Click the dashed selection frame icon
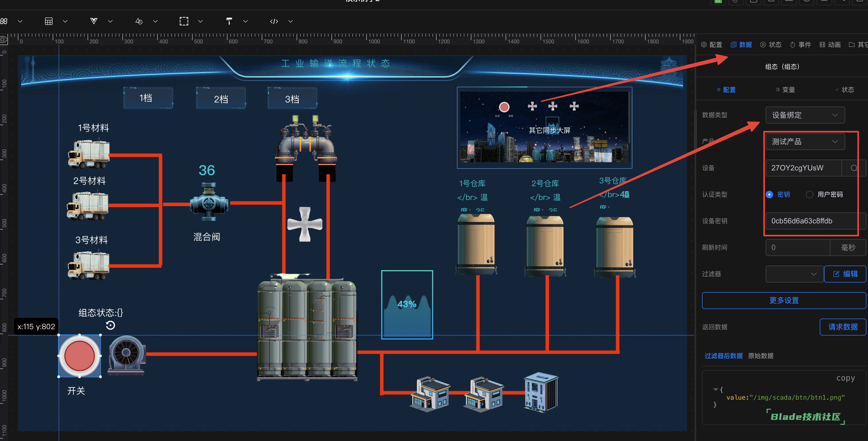868x441 pixels. pos(184,21)
